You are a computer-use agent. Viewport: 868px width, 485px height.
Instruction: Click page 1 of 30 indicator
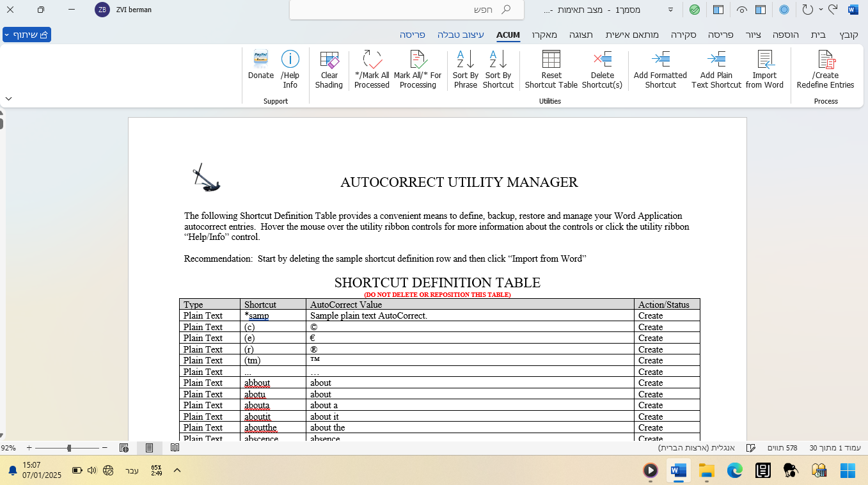click(835, 448)
